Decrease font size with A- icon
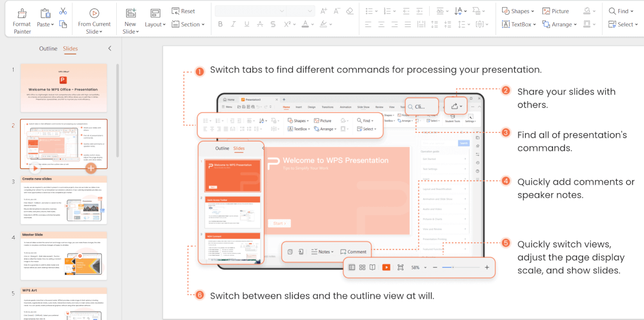The image size is (644, 320). pyautogui.click(x=337, y=11)
